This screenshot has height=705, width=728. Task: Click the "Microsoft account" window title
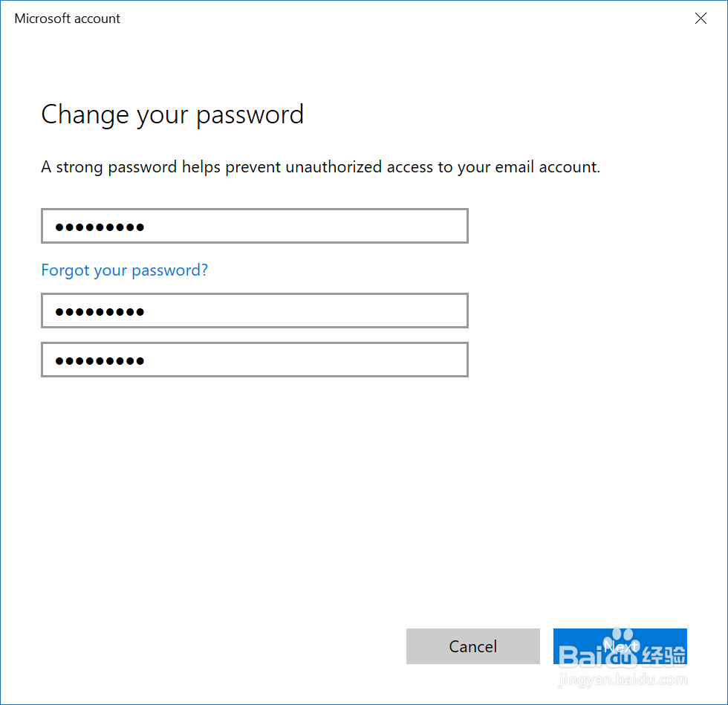(68, 19)
